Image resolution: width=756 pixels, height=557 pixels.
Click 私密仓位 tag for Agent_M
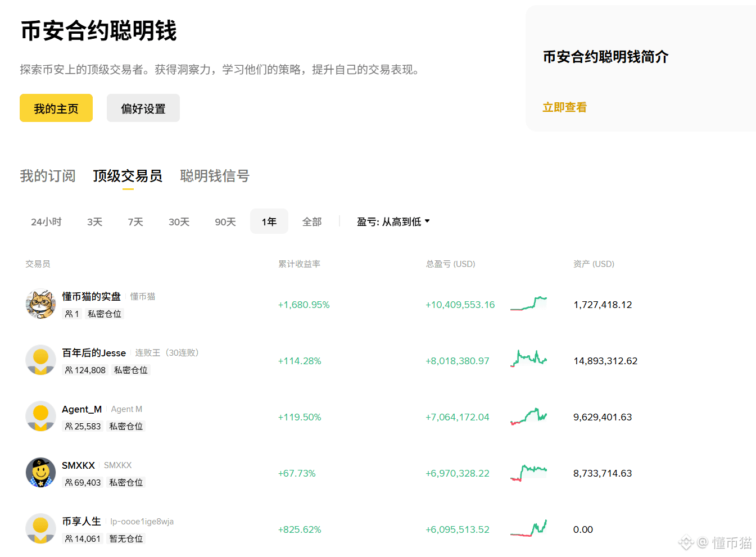126,426
